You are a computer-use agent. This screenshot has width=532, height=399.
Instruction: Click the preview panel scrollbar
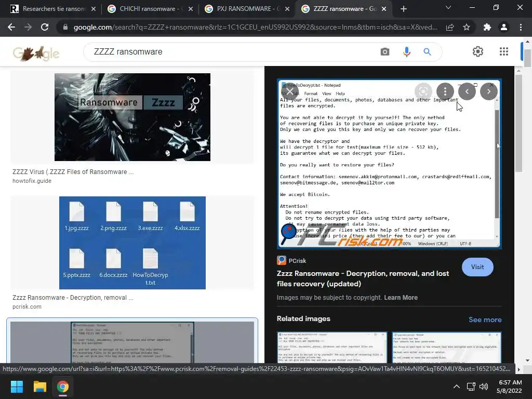point(518,123)
